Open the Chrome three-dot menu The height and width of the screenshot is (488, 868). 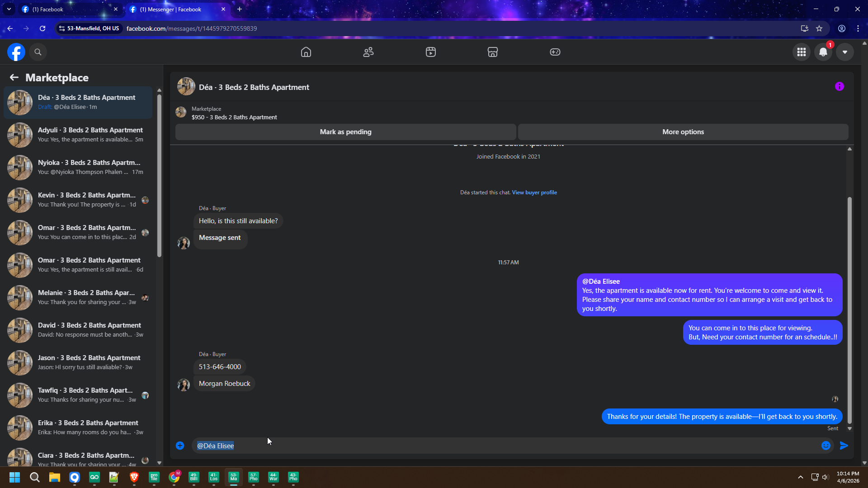click(858, 28)
